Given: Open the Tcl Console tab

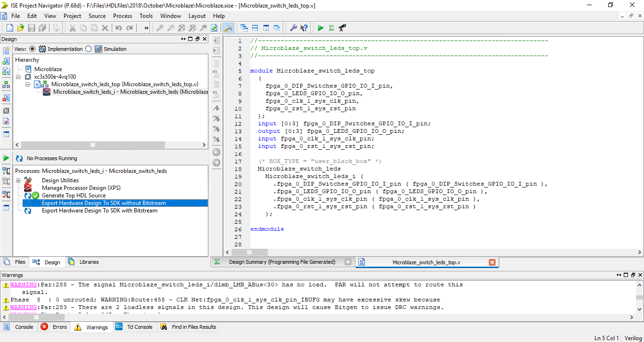Looking at the screenshot, I should (x=134, y=327).
